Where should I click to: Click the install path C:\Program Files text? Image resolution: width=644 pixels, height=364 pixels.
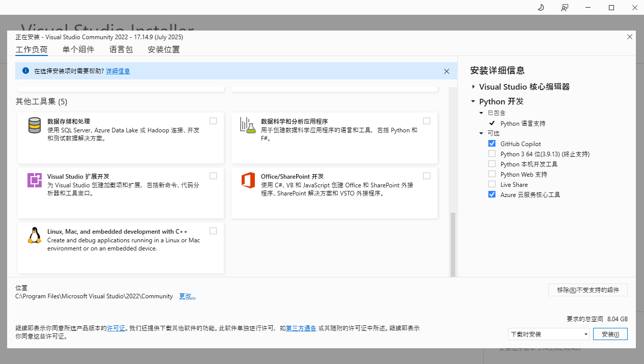coord(94,296)
